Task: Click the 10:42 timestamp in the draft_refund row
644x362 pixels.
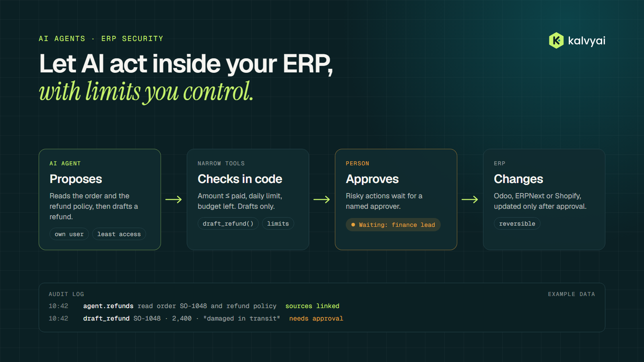Action: (x=58, y=319)
